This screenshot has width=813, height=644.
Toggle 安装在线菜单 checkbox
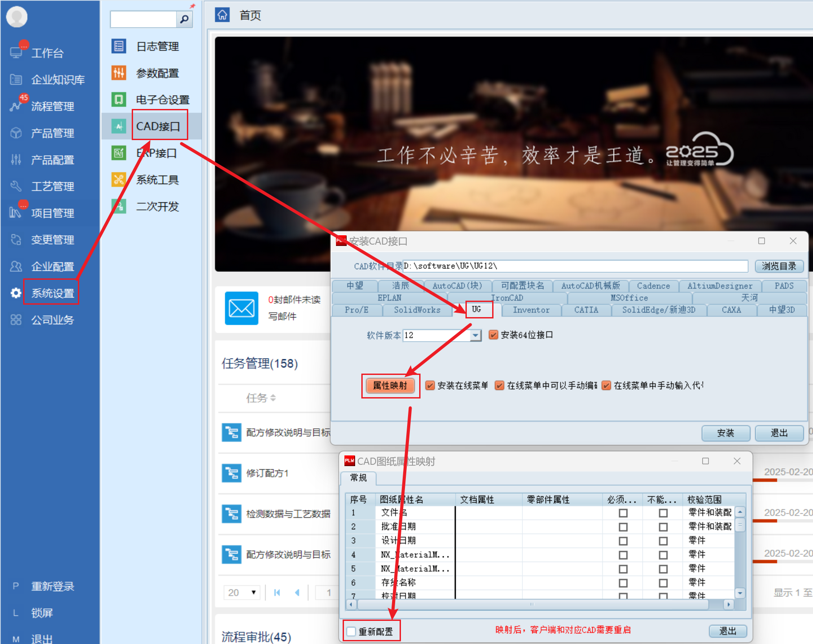click(x=430, y=386)
